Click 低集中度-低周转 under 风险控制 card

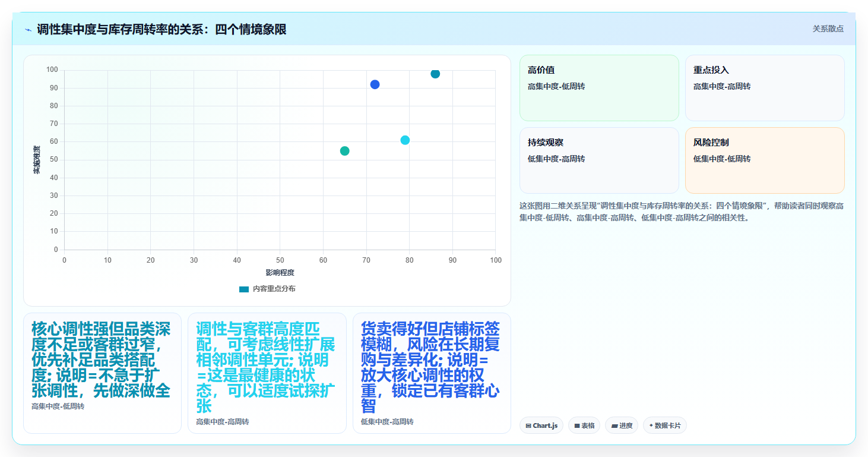(722, 159)
